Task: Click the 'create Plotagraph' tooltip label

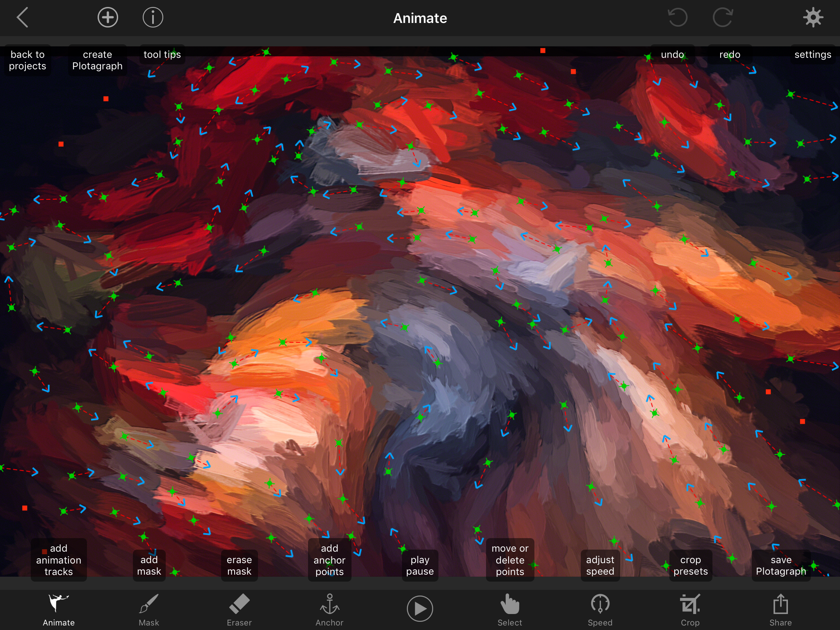Action: 97,60
